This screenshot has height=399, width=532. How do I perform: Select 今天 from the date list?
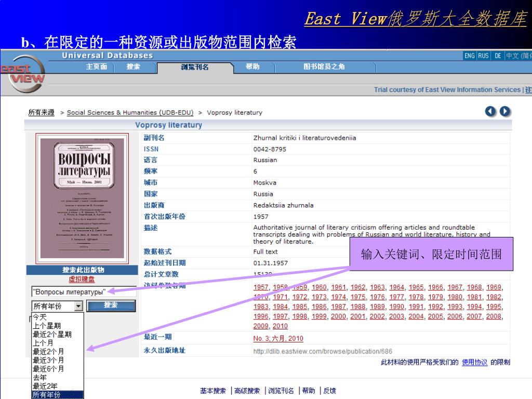pyautogui.click(x=39, y=317)
